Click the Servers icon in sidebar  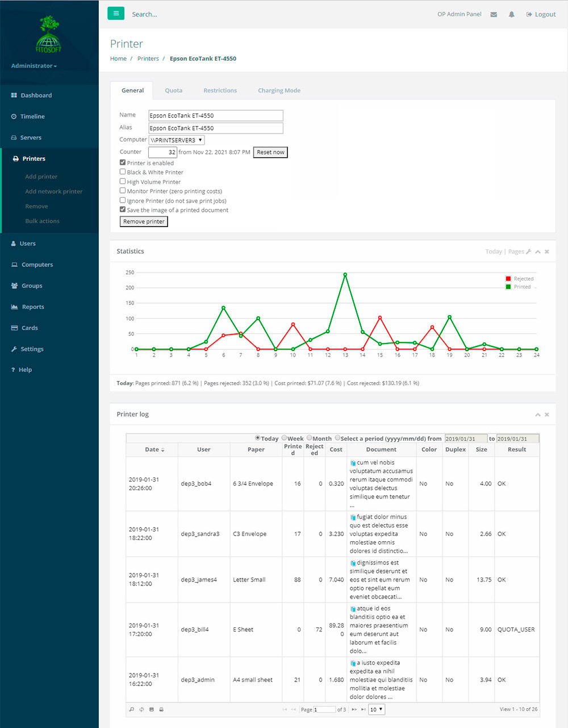coord(14,137)
